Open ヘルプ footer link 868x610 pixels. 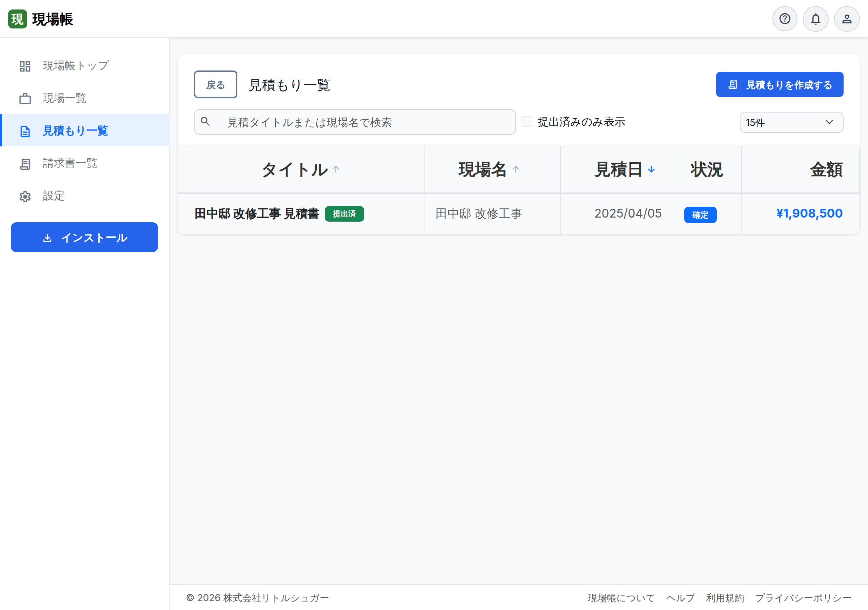[x=680, y=598]
